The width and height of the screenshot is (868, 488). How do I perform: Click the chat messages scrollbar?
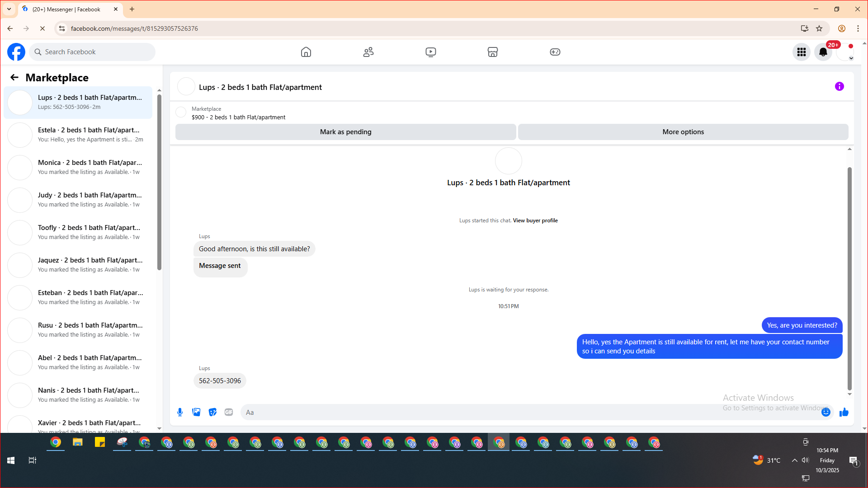pyautogui.click(x=849, y=279)
